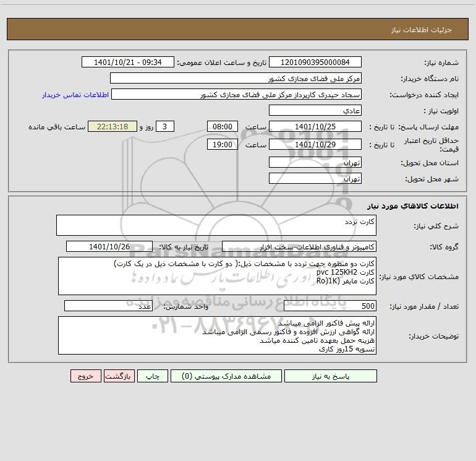Viewport: 476px width, 461px height.
Task: Click label مشخصات کالای مورد نیاز
Action: click(419, 277)
